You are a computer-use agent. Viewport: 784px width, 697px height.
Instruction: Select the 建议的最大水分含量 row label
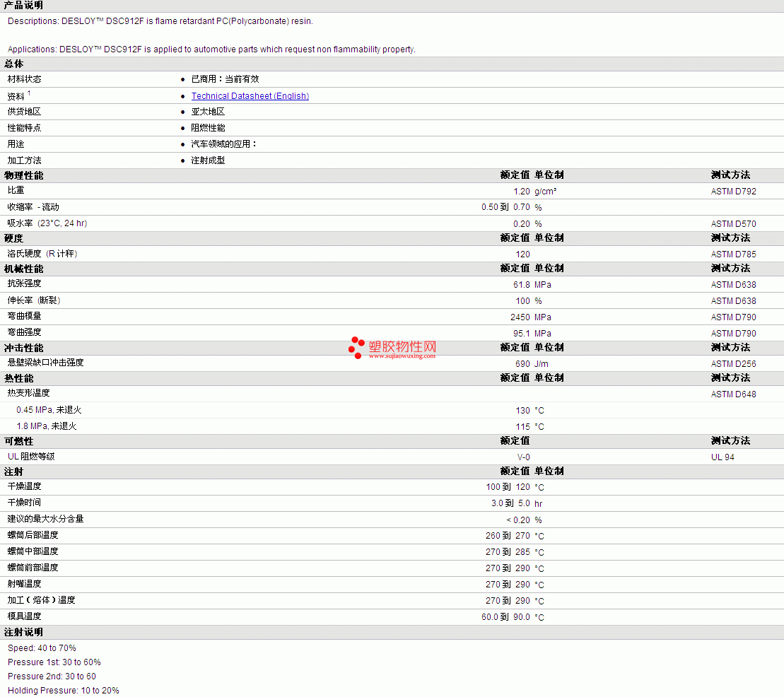click(45, 519)
